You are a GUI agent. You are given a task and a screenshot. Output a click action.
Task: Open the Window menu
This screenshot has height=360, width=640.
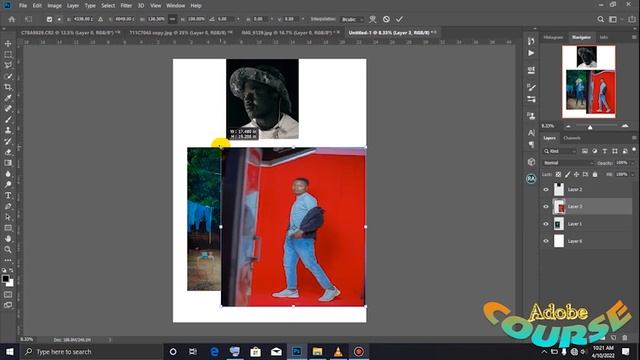point(176,6)
